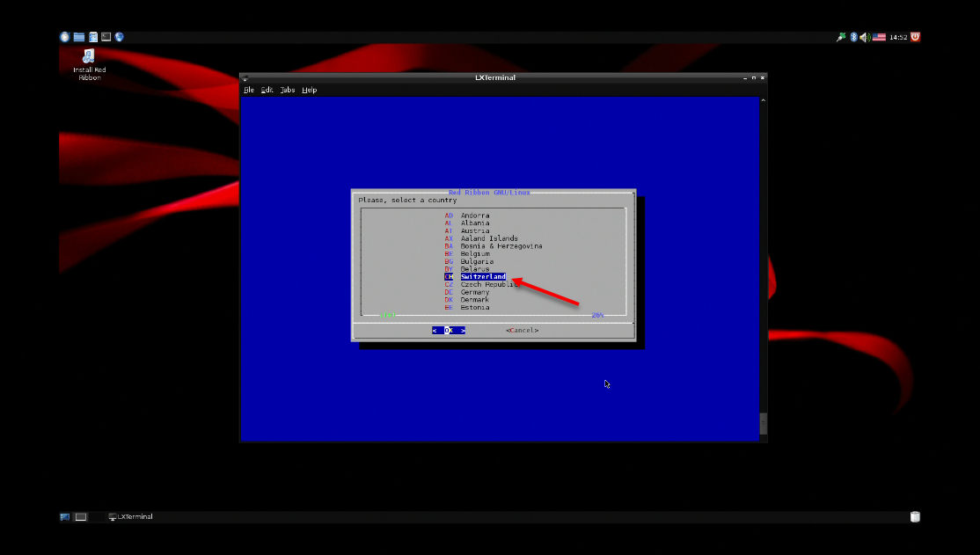Click the terminal vertical scrollbar thumb

763,423
